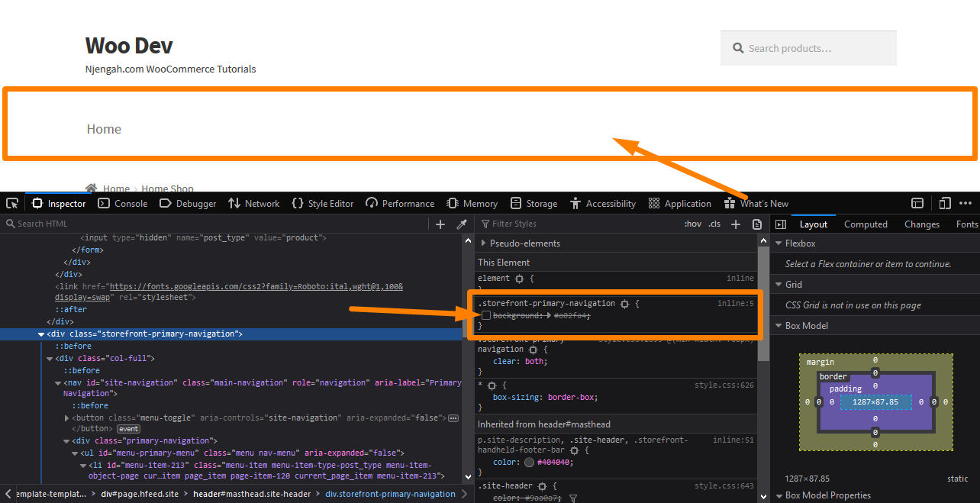Highlight elements matching .storefront-handheld-footer-bar selector
The width and height of the screenshot is (980, 503).
(574, 450)
